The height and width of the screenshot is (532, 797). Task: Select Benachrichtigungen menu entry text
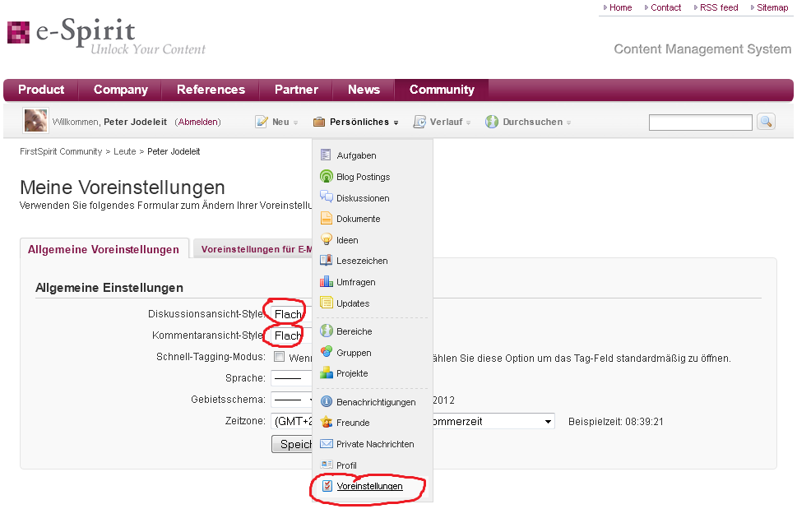[x=376, y=402]
